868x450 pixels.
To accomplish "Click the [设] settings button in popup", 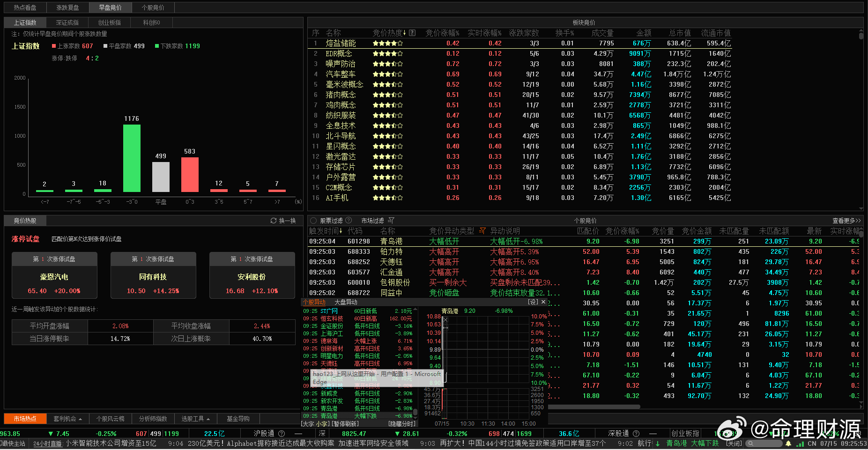I will coord(533,302).
